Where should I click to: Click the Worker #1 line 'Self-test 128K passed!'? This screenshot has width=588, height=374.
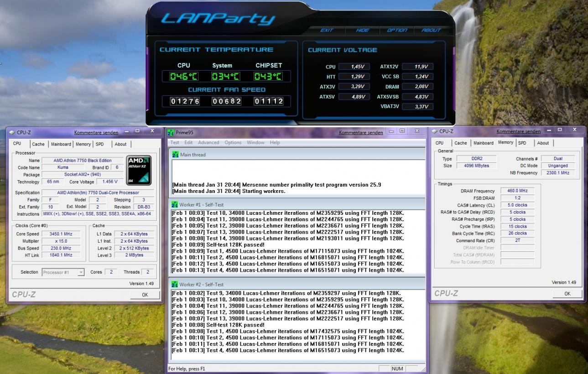pos(218,244)
